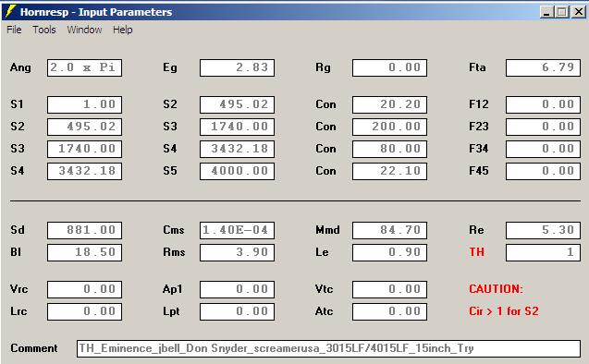Select the Mmd field with value 84.70
The image size is (589, 364).
[x=389, y=230]
